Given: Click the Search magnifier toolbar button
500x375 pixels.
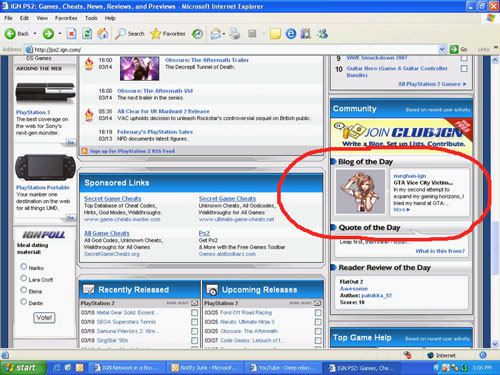Looking at the screenshot, I should point(130,34).
